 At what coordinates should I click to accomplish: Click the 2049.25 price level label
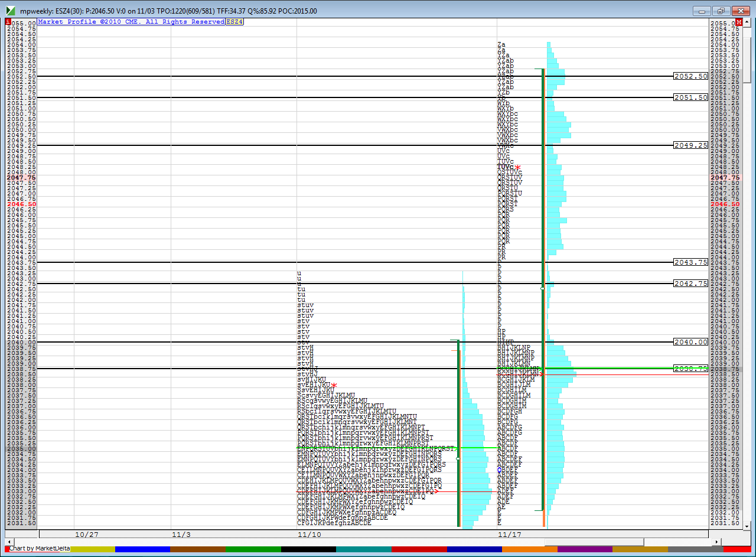point(690,145)
